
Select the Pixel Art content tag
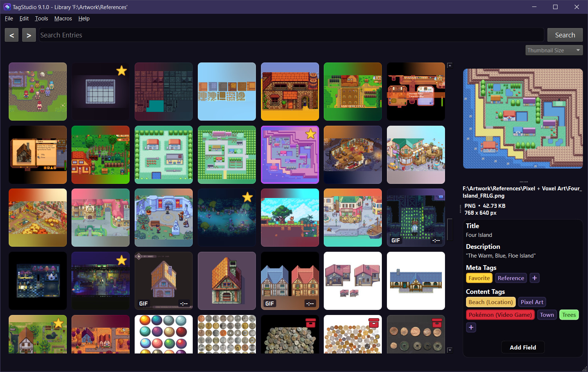pyautogui.click(x=532, y=302)
